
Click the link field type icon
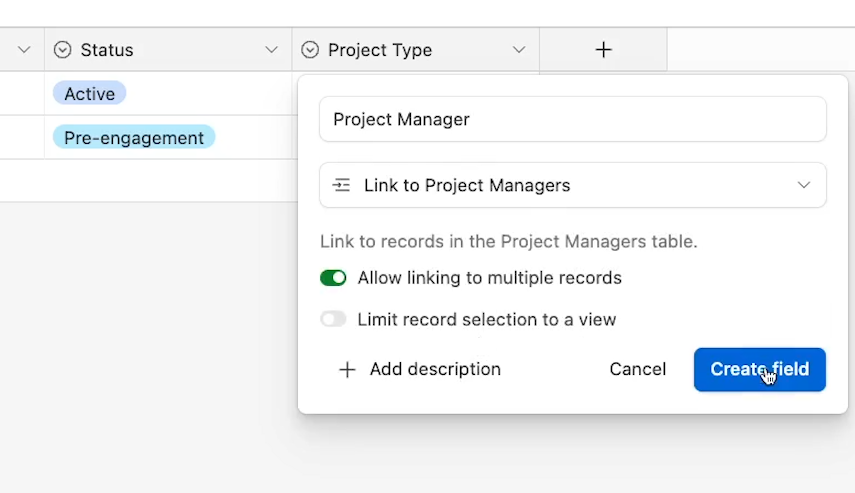(341, 185)
